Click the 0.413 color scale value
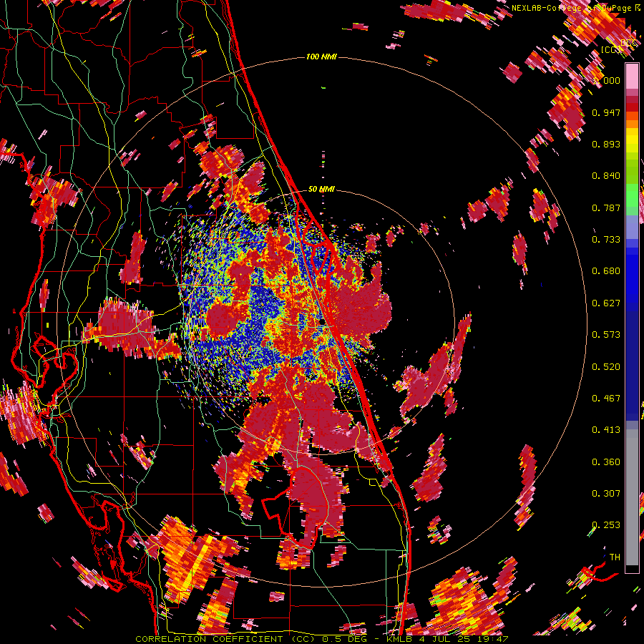 606,430
